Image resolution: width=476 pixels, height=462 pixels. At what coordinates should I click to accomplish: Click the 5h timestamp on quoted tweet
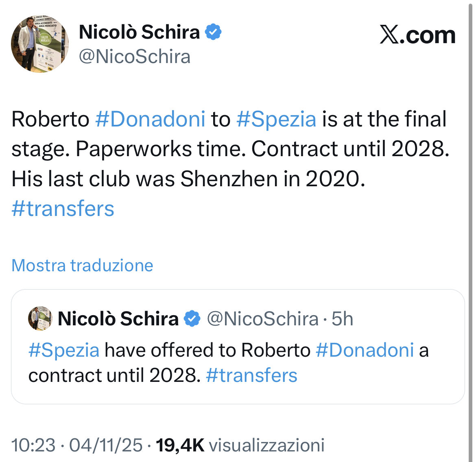point(342,319)
